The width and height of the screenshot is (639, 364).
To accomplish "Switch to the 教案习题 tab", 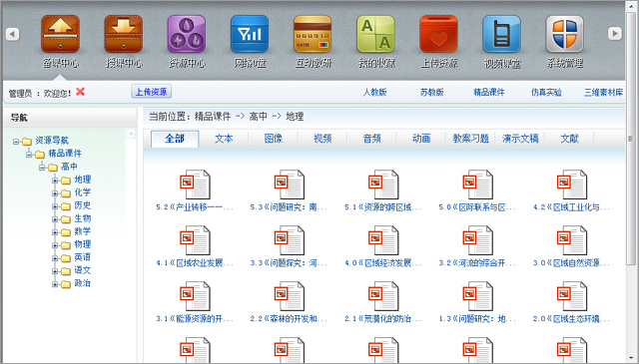I will [x=470, y=139].
